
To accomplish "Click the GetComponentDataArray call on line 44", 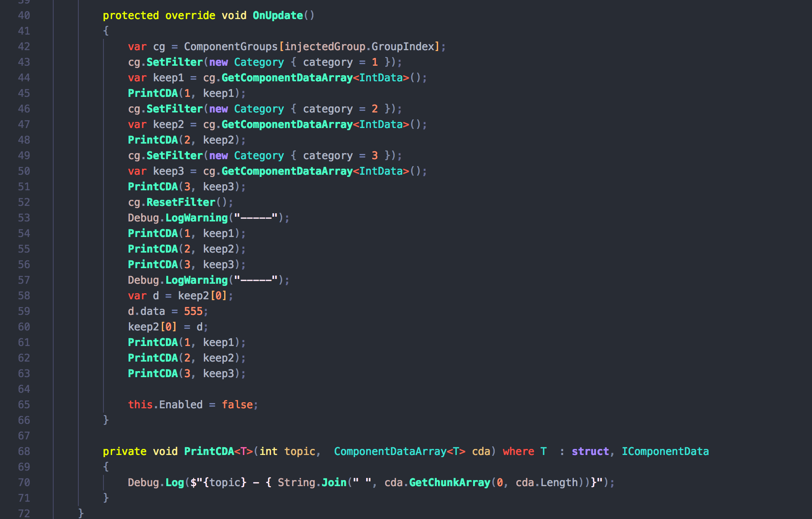I will pos(287,77).
